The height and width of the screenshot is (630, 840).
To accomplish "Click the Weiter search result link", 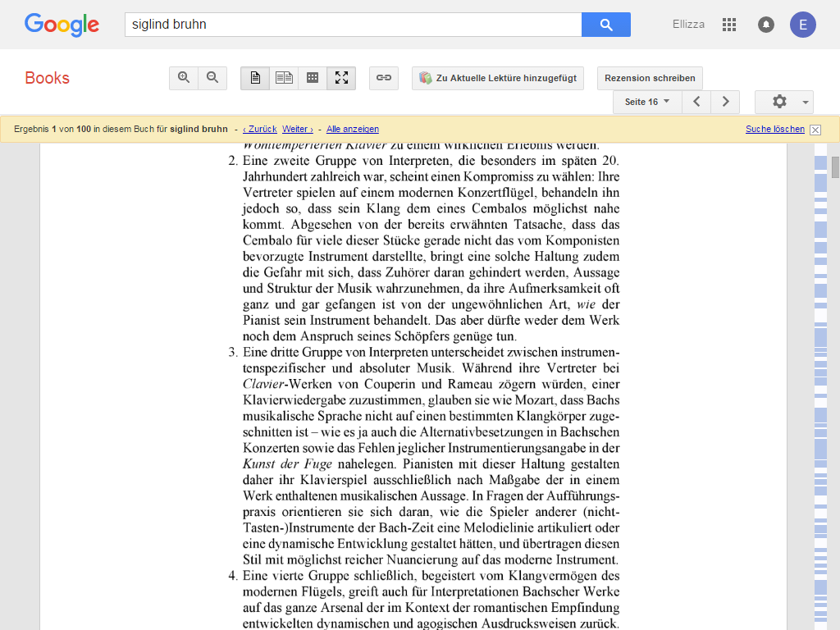I will pyautogui.click(x=297, y=129).
